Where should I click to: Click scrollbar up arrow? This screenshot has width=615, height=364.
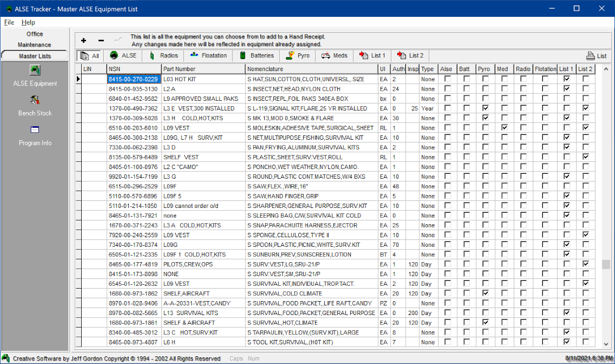point(606,70)
